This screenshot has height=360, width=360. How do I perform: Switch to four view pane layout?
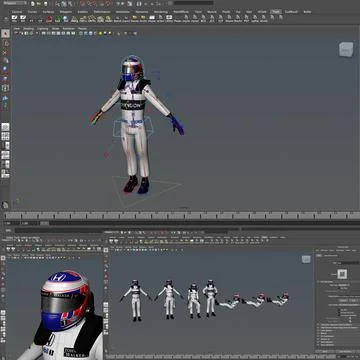click(5, 136)
